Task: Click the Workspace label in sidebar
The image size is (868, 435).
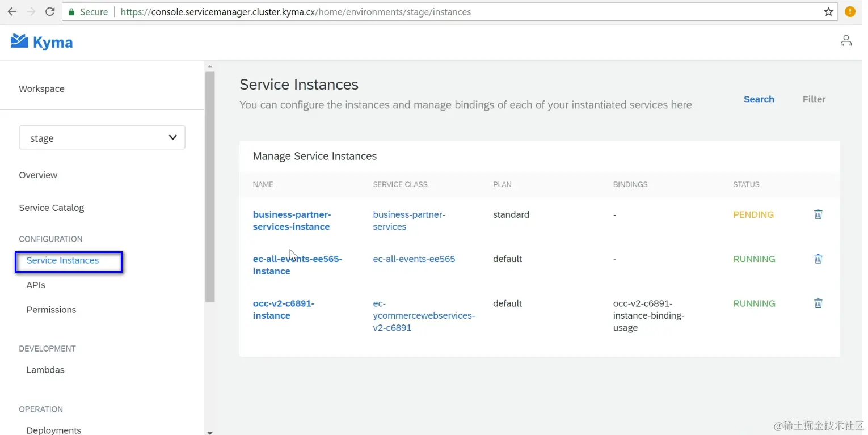Action: (x=41, y=88)
